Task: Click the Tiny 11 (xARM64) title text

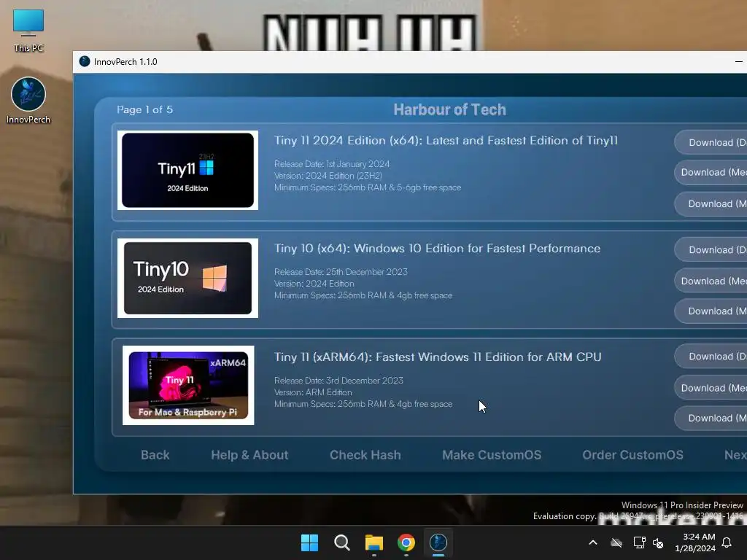Action: tap(438, 357)
